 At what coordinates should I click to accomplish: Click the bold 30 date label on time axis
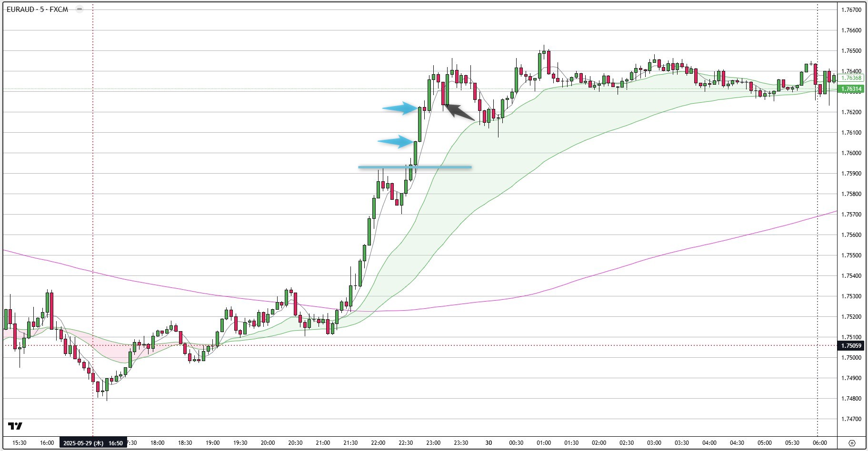489,443
